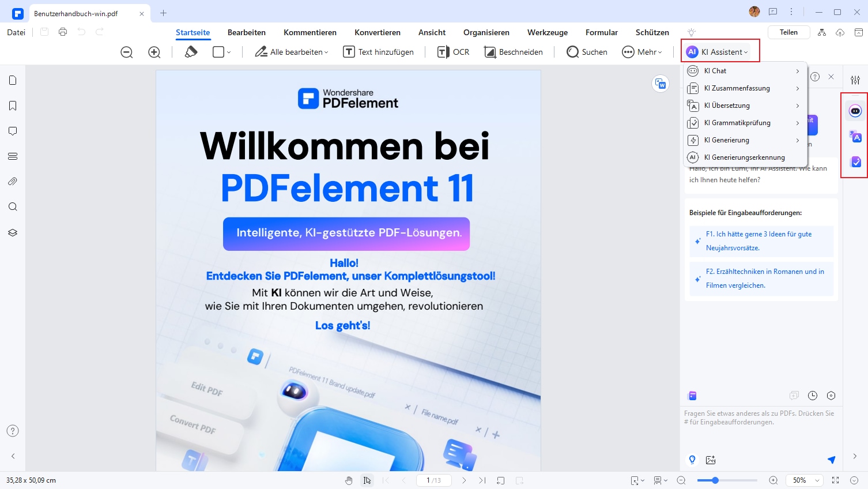Open the 50% zoom level dropdown
This screenshot has width=868, height=489.
[806, 480]
